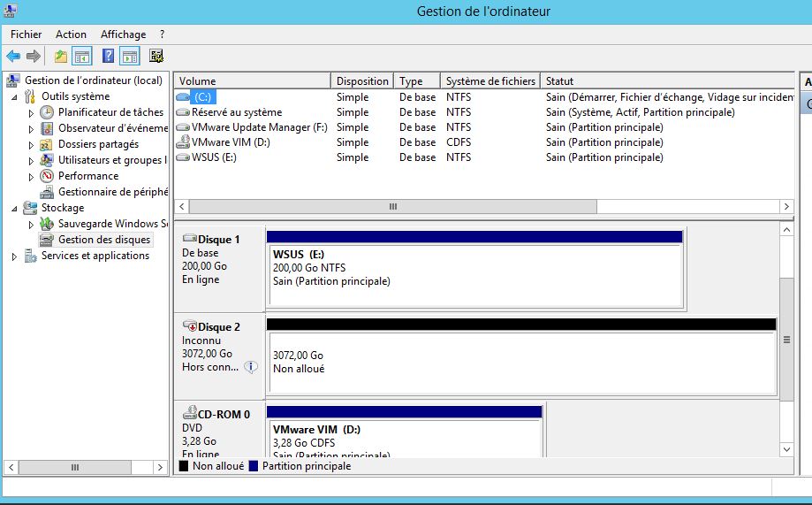
Task: Click the volume list scroll left arrow
Action: coord(182,206)
